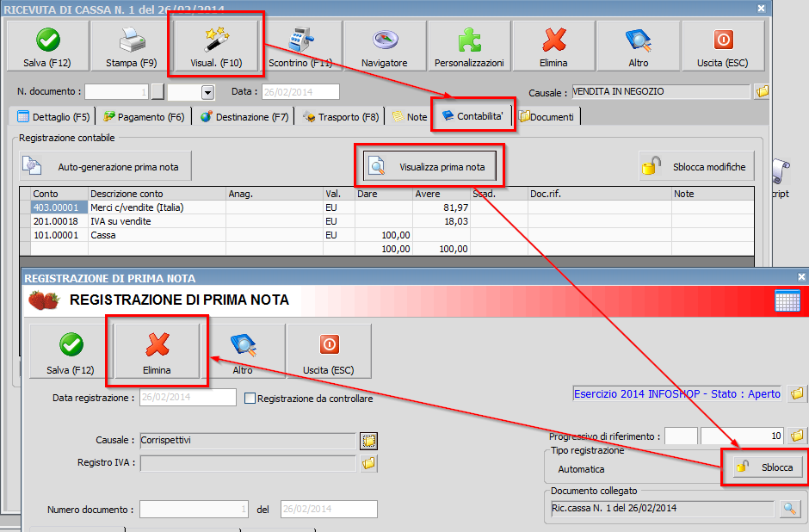Click Scontrino (F11) cash register button

300,46
